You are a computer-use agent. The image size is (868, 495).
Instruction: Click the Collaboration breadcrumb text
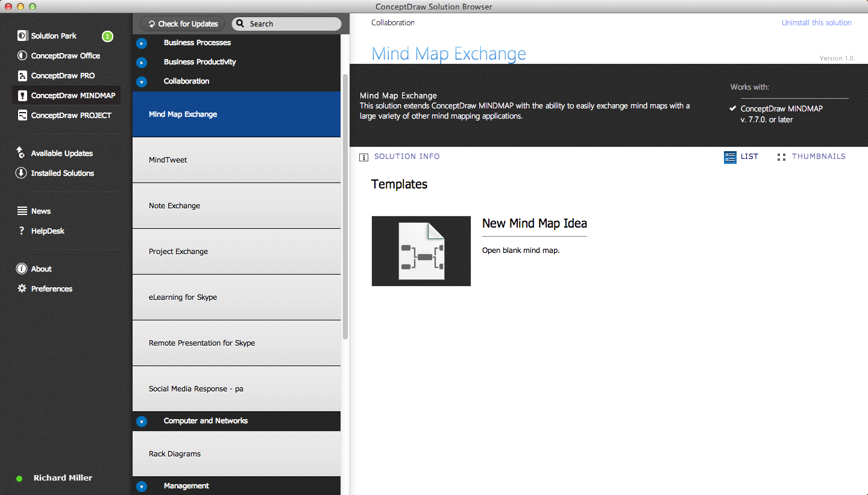(x=393, y=23)
